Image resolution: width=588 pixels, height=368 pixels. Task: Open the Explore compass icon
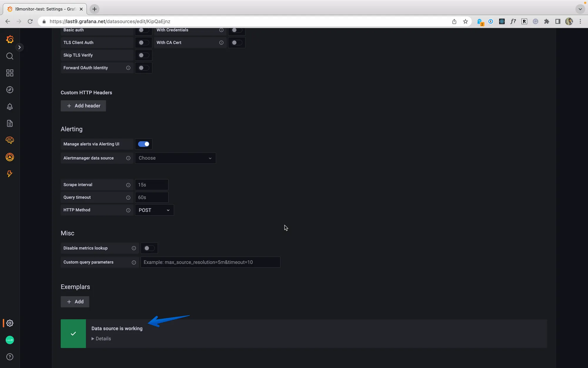coord(10,90)
